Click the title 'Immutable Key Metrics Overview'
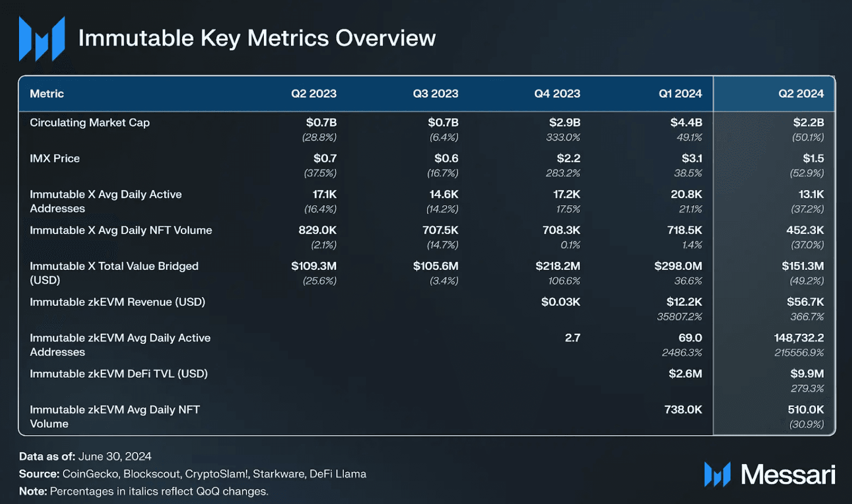852x504 pixels. (x=257, y=38)
